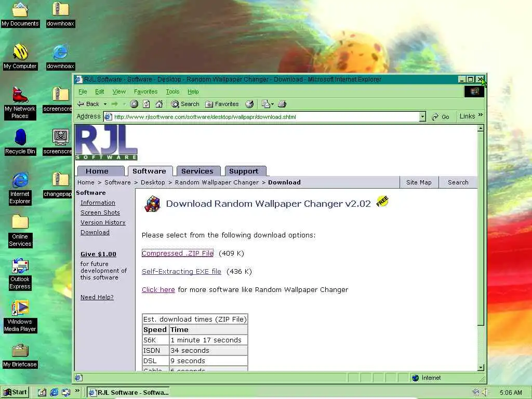Image resolution: width=532 pixels, height=399 pixels.
Task: Select Internet Explorer desktop icon
Action: point(20,188)
